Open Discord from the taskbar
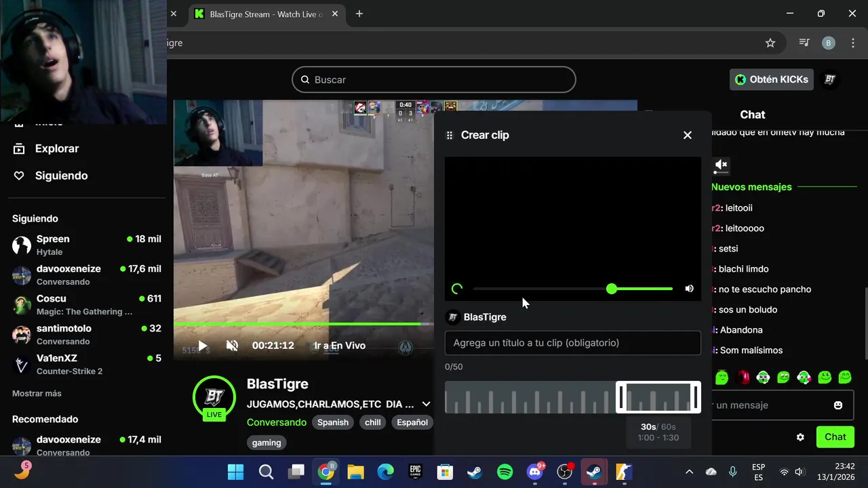This screenshot has height=488, width=868. 535,472
